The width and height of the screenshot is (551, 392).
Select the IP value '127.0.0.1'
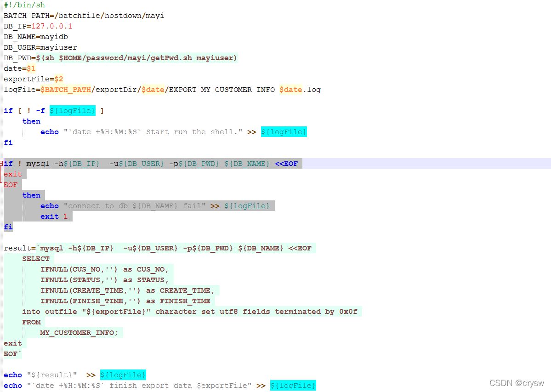coord(51,26)
